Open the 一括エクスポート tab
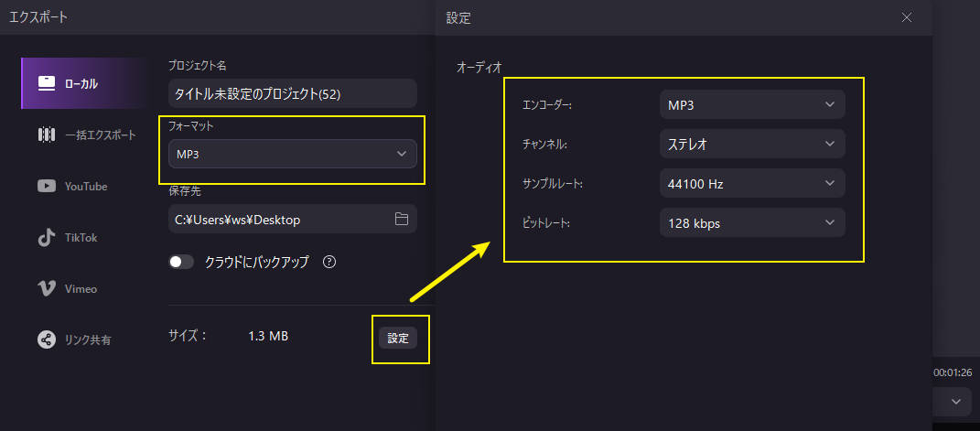The width and height of the screenshot is (980, 431). pos(87,135)
